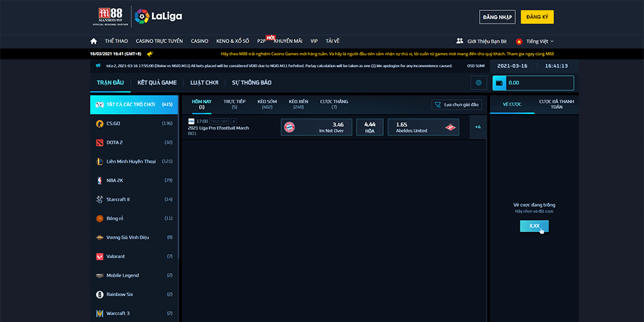Click the home icon in navigation bar
This screenshot has height=322, width=644.
click(x=95, y=41)
